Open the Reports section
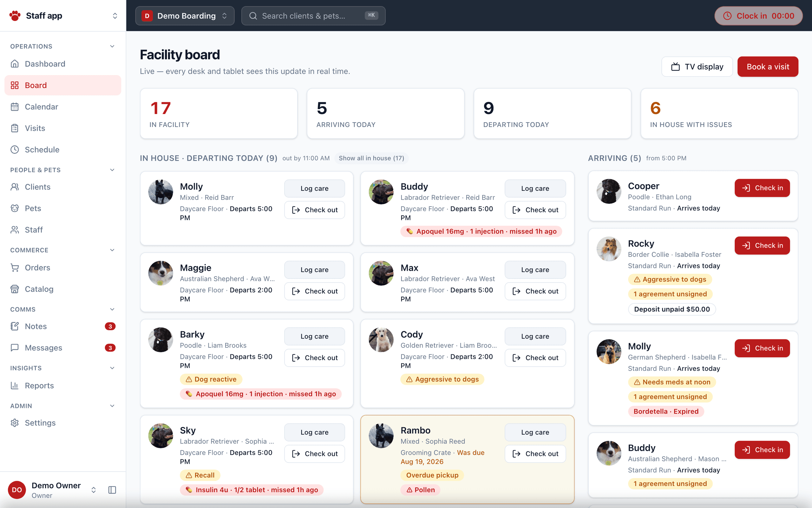The image size is (812, 508). pyautogui.click(x=63, y=385)
